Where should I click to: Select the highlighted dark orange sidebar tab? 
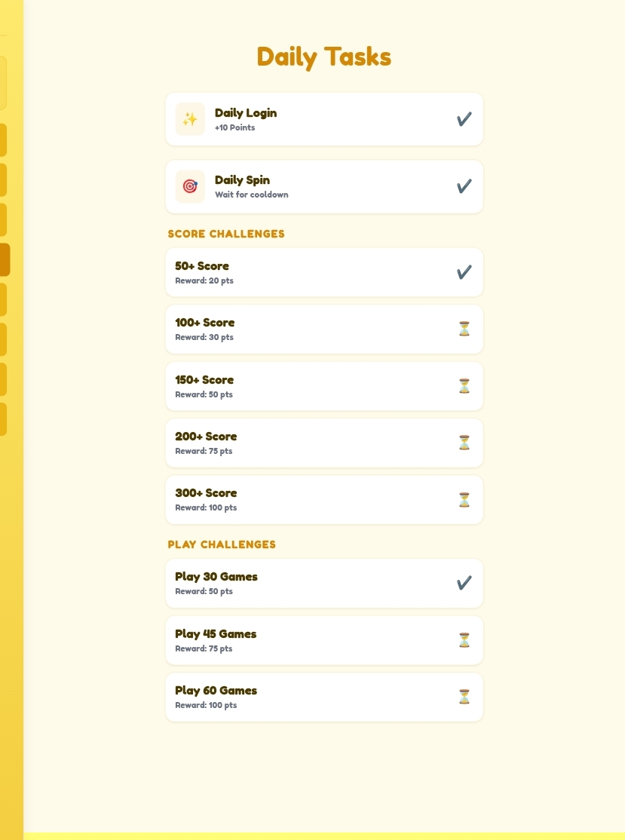point(5,260)
